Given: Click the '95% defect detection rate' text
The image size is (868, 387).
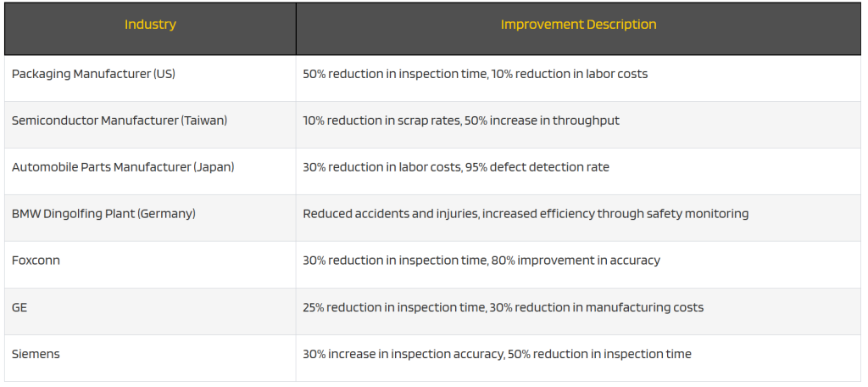Looking at the screenshot, I should (537, 167).
